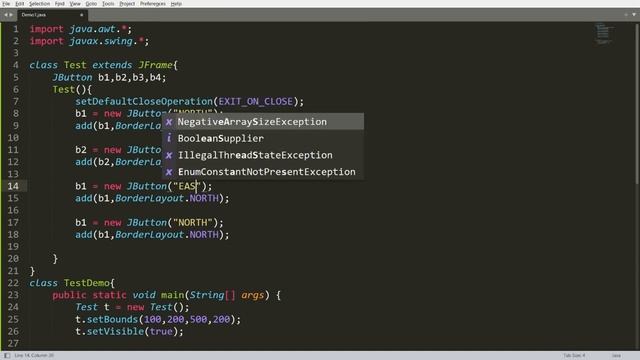Image resolution: width=640 pixels, height=360 pixels.
Task: Click 't.setVisible(true);' line
Action: click(x=129, y=331)
